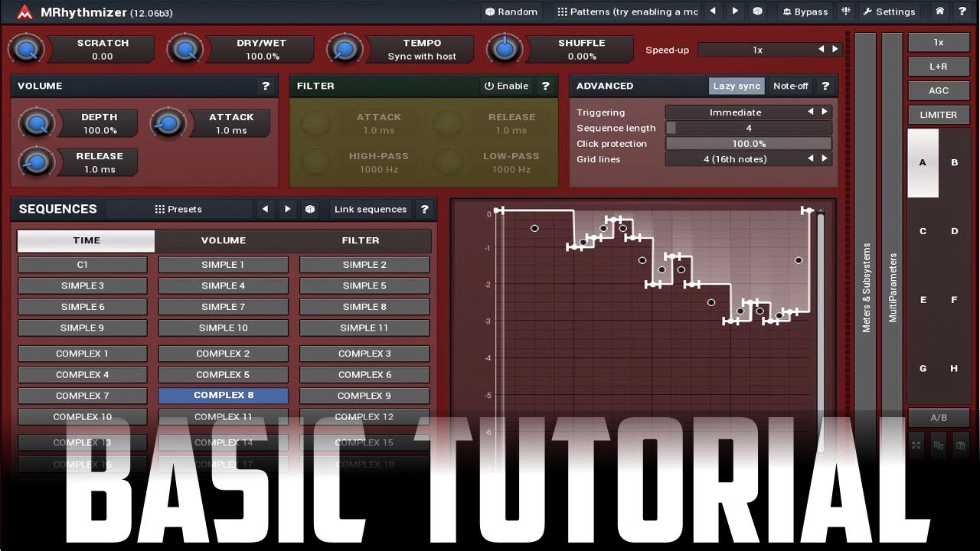Select the Complex 1 sequence
Image resolution: width=980 pixels, height=551 pixels.
(83, 354)
